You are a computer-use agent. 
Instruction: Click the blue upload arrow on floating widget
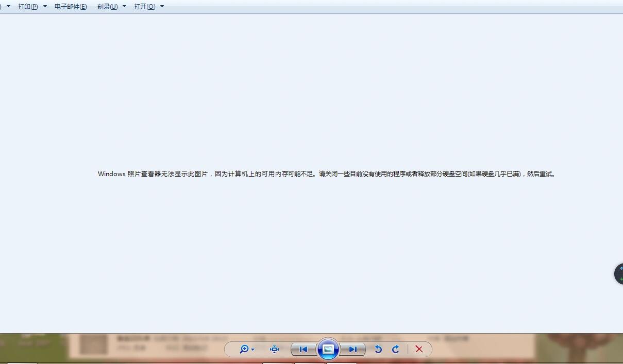(x=621, y=269)
